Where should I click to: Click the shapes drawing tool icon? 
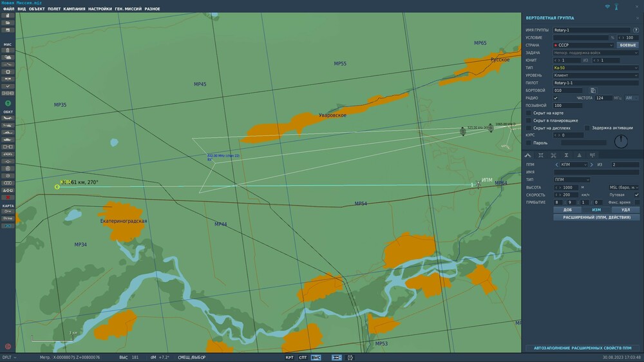click(7, 190)
